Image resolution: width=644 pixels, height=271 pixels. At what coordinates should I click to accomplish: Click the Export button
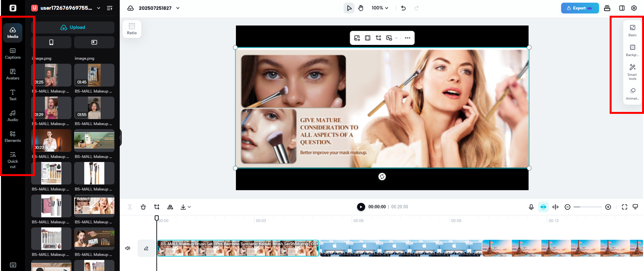(580, 8)
